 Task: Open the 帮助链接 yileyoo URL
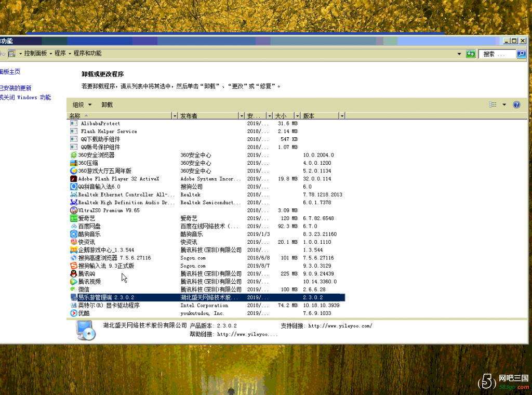click(x=247, y=335)
